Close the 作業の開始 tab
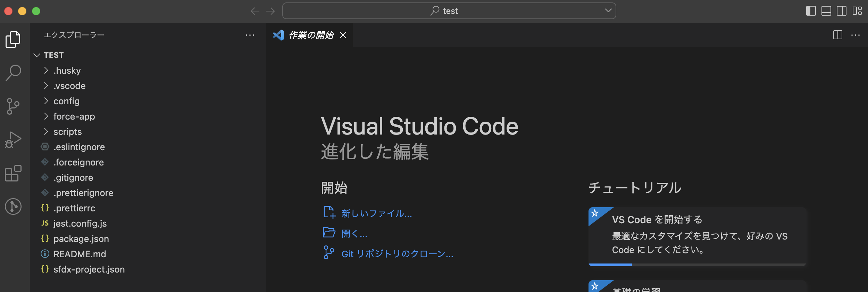The height and width of the screenshot is (292, 868). coord(343,35)
